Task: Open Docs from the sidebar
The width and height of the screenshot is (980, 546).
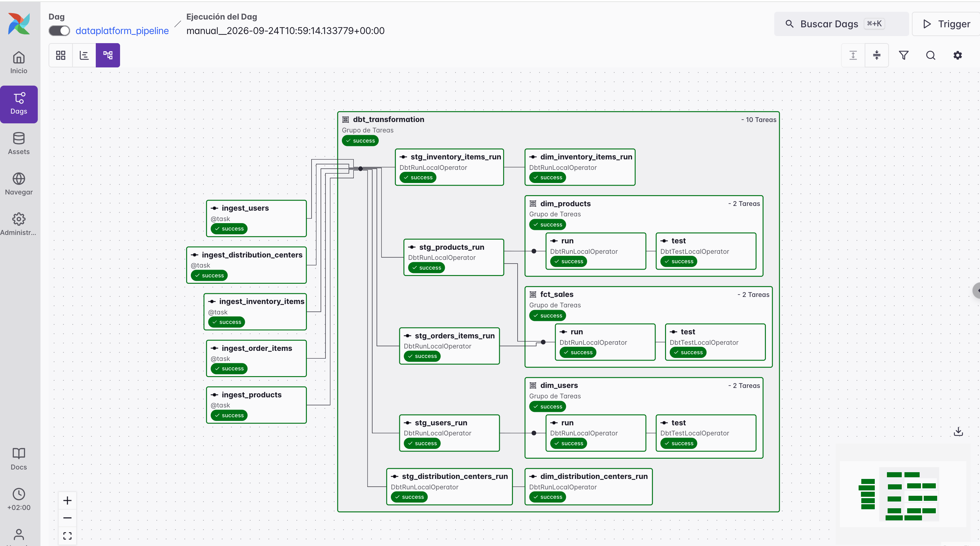Action: point(19,459)
